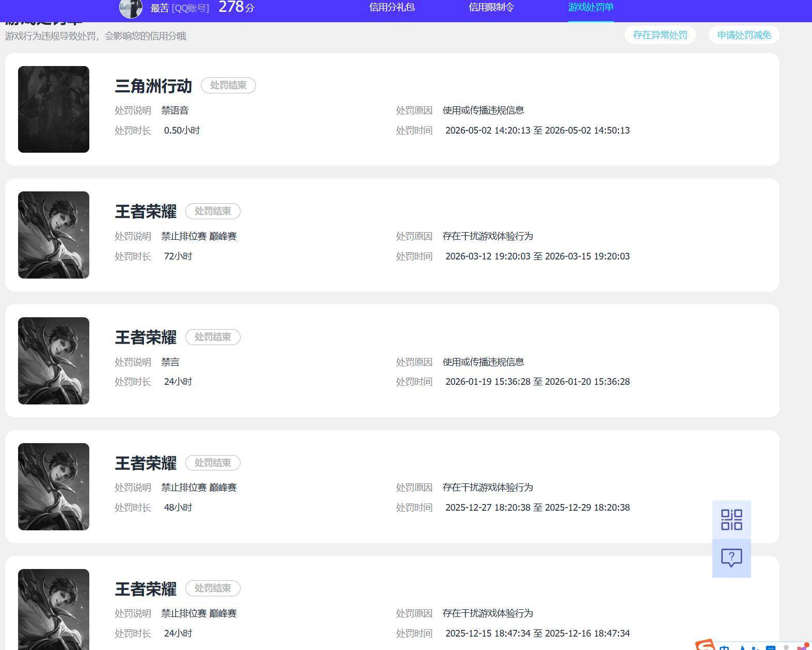Viewport: 812px width, 650px height.
Task: Click the 王者荣耀 title of the 禁言 penalty
Action: pyautogui.click(x=146, y=337)
